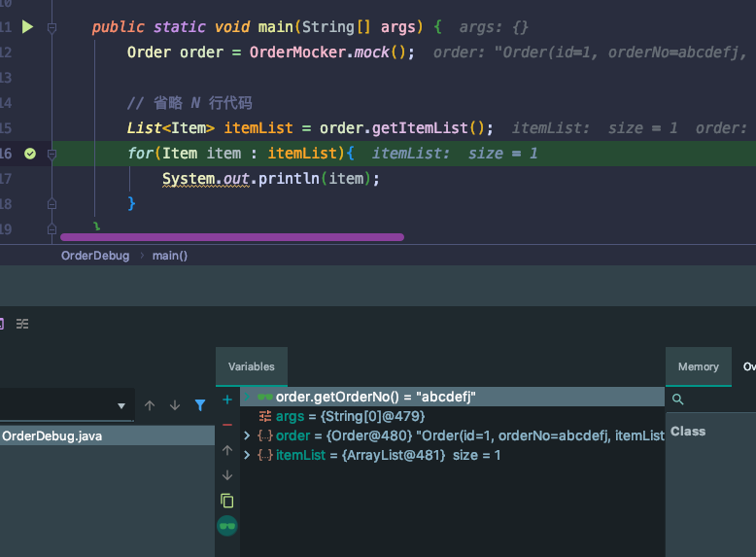Click the Class column header
The image size is (756, 557).
(688, 432)
